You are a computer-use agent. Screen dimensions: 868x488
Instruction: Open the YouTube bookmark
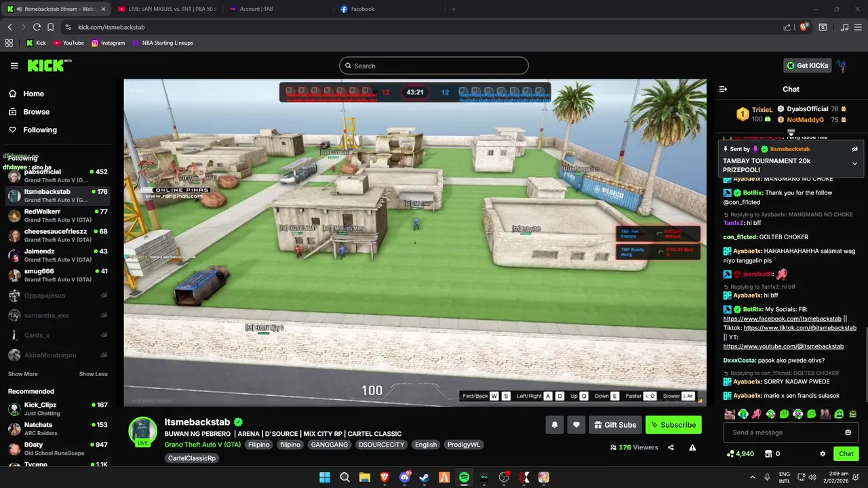(x=68, y=43)
